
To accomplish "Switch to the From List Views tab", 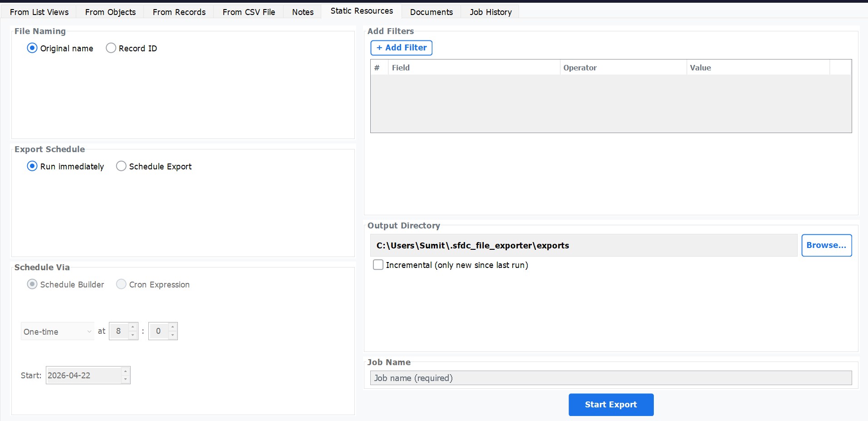I will coord(39,12).
